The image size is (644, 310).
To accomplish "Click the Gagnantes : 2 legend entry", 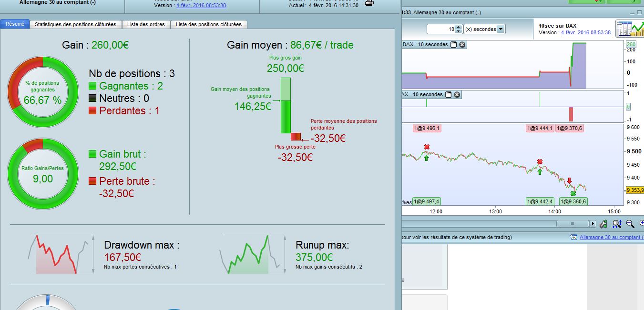I will pos(126,86).
